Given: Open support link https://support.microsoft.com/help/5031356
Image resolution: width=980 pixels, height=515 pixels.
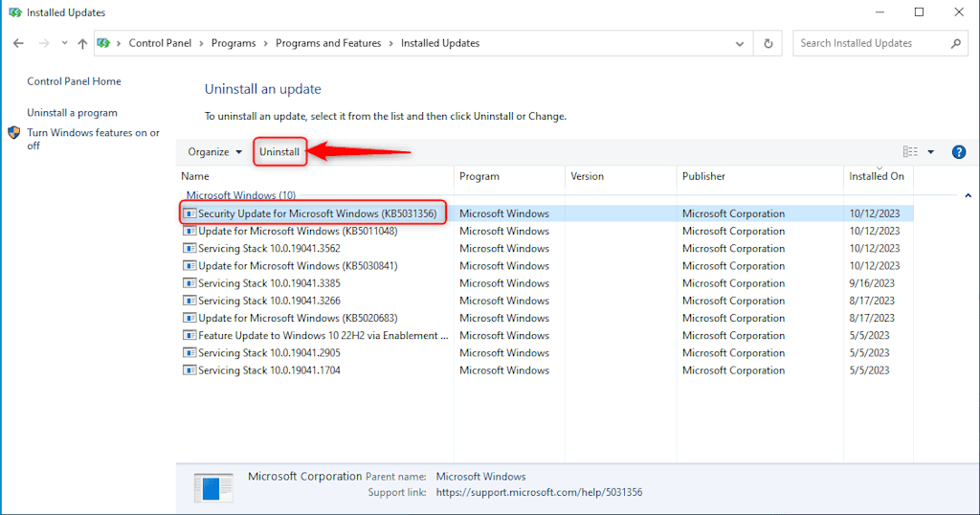Looking at the screenshot, I should point(539,492).
